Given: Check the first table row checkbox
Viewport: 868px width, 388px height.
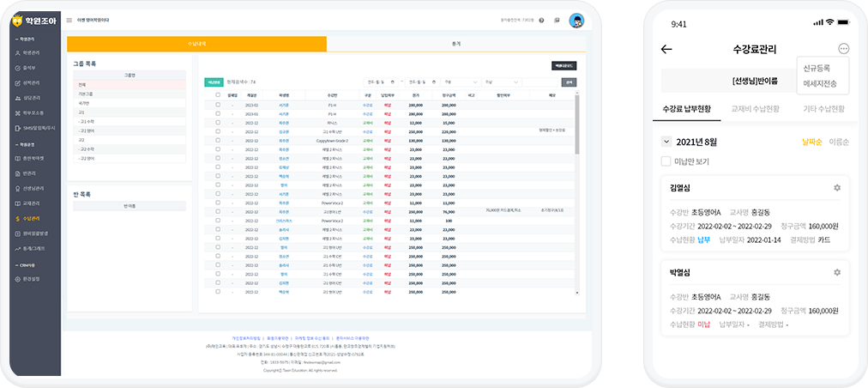Looking at the screenshot, I should [218, 105].
